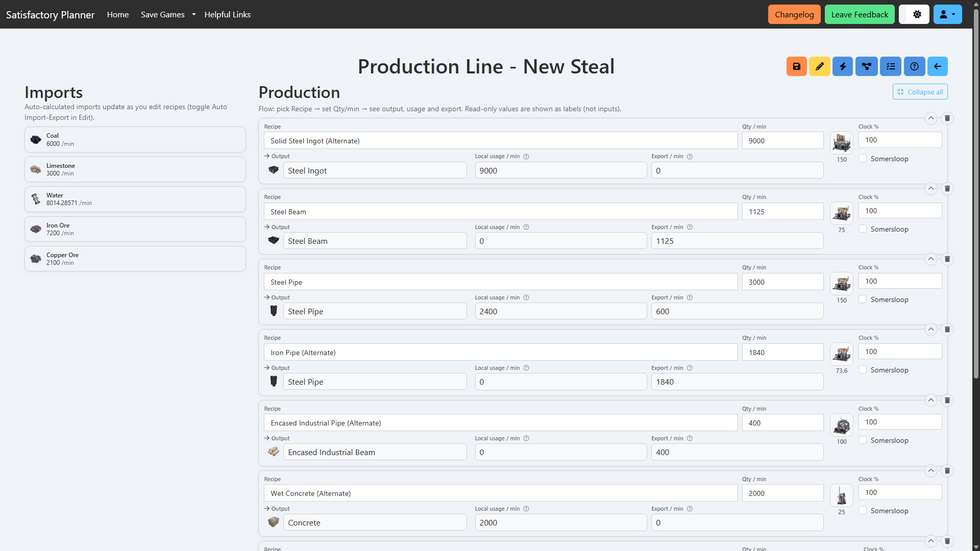The width and height of the screenshot is (980, 551).
Task: Click Clock % input for Steel Pipe recipe
Action: (x=899, y=281)
